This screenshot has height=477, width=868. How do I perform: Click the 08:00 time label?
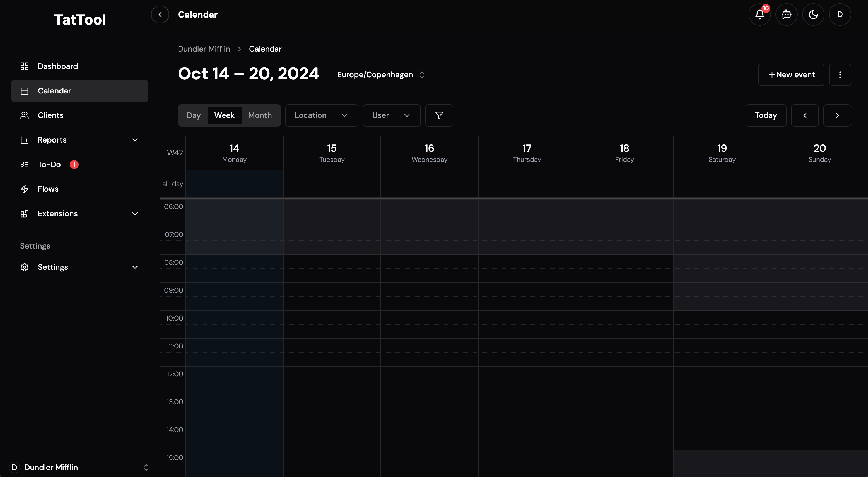(x=173, y=262)
